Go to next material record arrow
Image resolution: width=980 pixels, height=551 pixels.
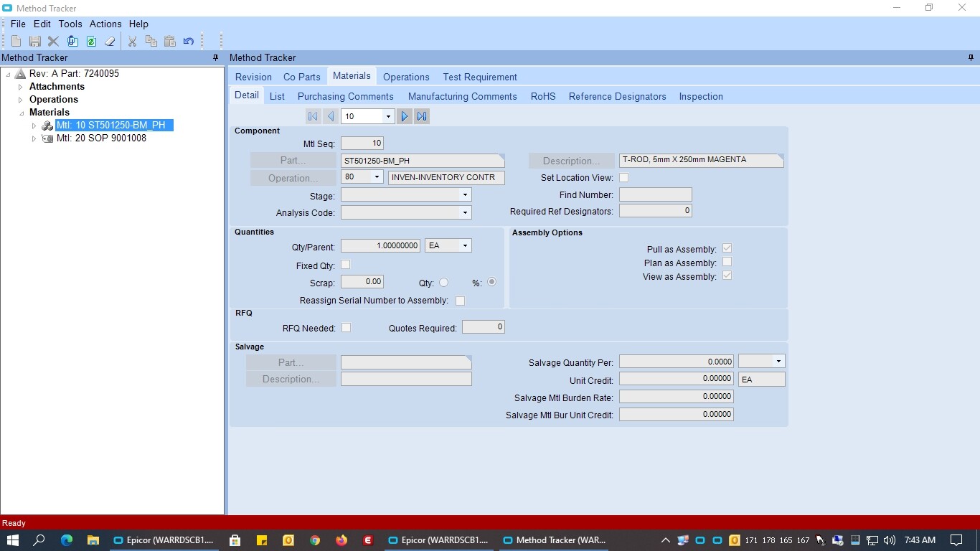pyautogui.click(x=405, y=116)
